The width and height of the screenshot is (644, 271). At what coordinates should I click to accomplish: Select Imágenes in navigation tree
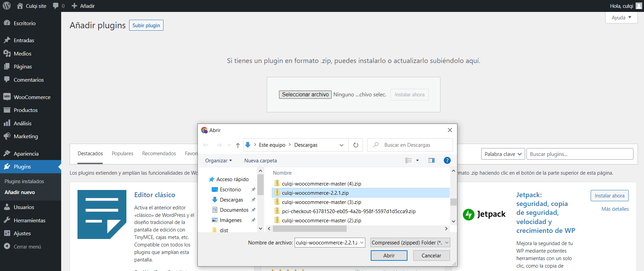pyautogui.click(x=231, y=220)
